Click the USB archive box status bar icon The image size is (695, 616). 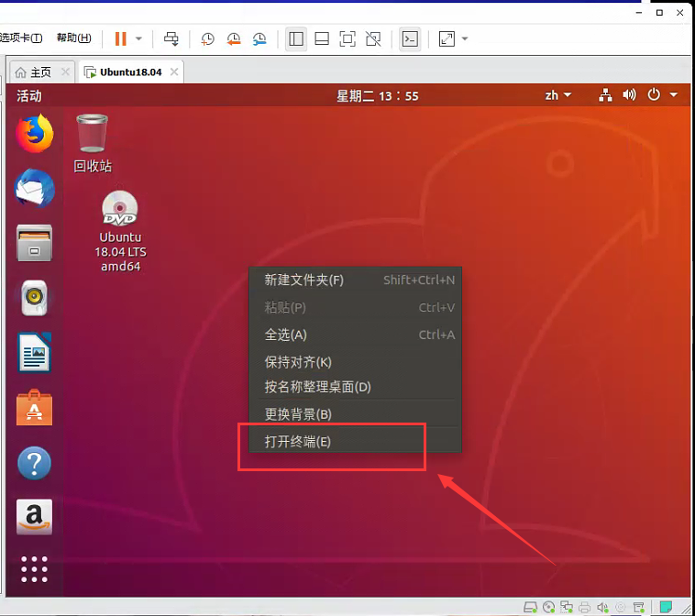639,607
